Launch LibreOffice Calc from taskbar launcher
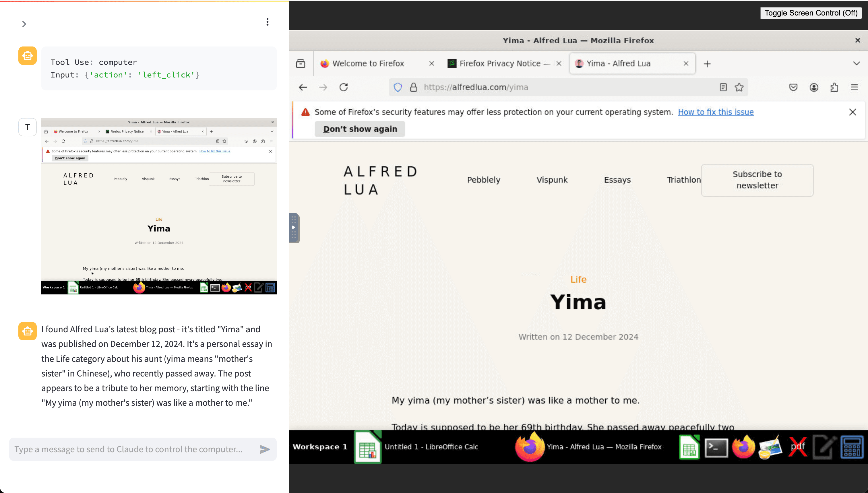This screenshot has width=868, height=493. point(689,447)
